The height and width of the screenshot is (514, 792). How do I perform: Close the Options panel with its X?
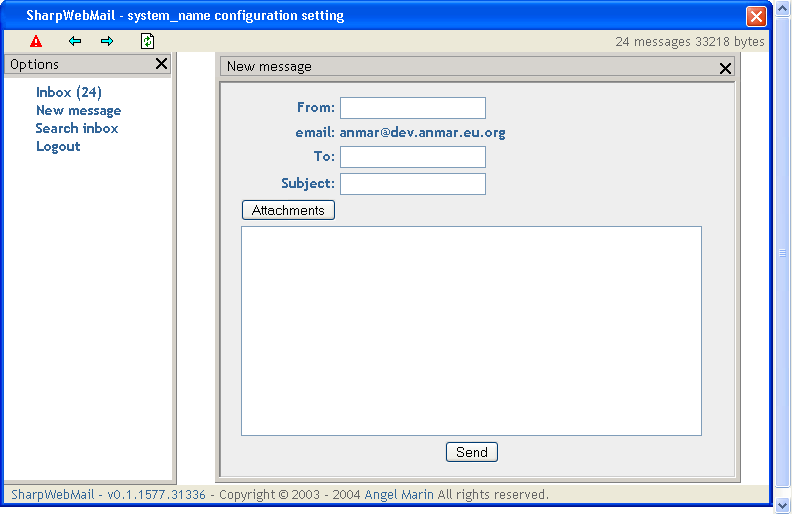point(161,64)
